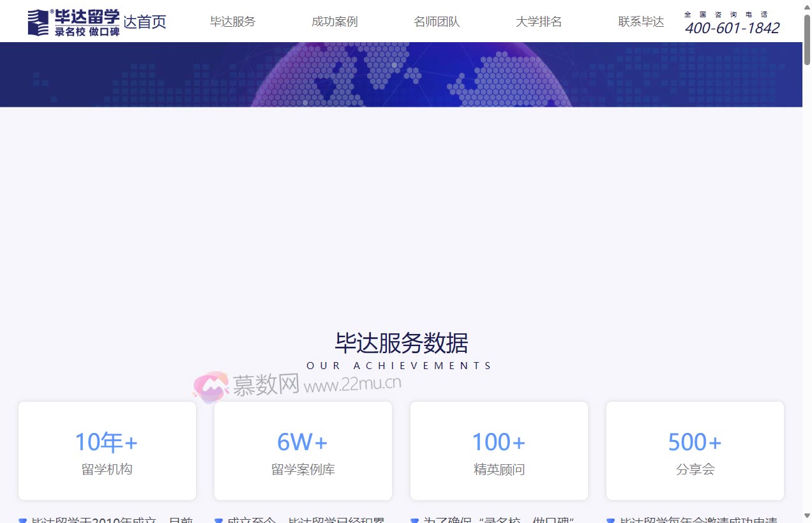Open the 成功案例 menu item
Image resolution: width=812 pixels, height=523 pixels.
coord(335,21)
